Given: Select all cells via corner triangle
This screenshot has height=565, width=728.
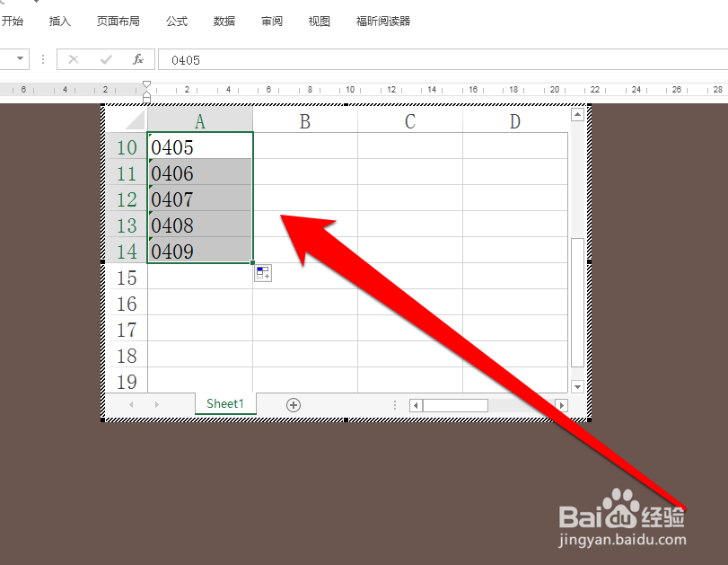Looking at the screenshot, I should point(135,120).
